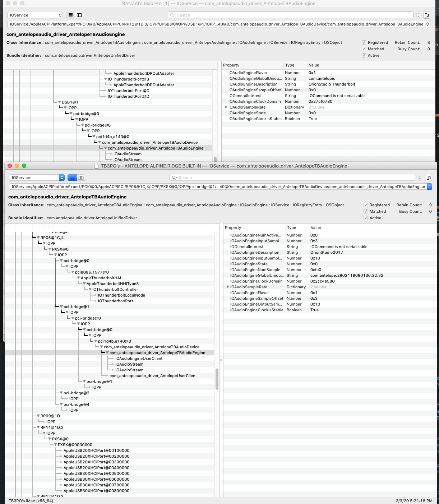Sort by Type column in BANZAI's window
439x504 pixels.
coord(295,65)
